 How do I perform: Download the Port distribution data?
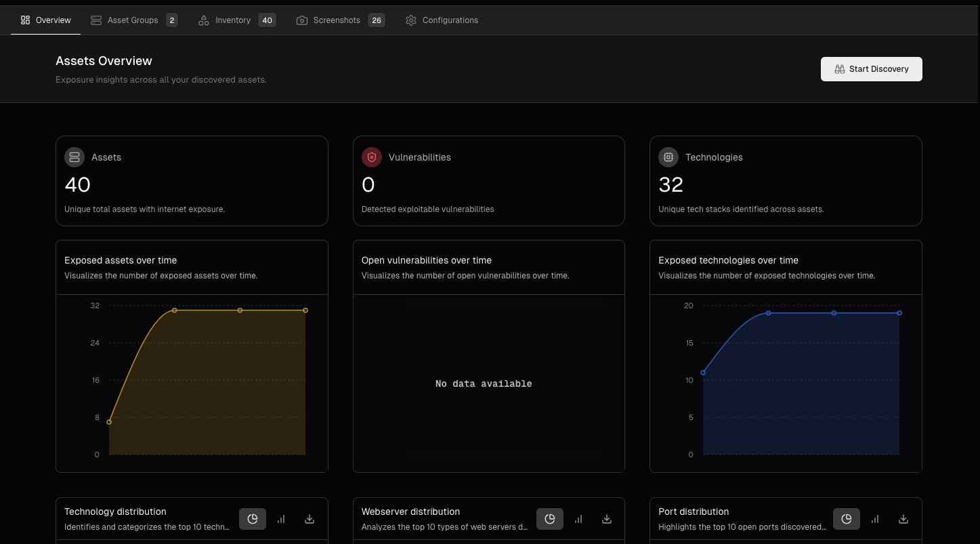click(x=903, y=519)
